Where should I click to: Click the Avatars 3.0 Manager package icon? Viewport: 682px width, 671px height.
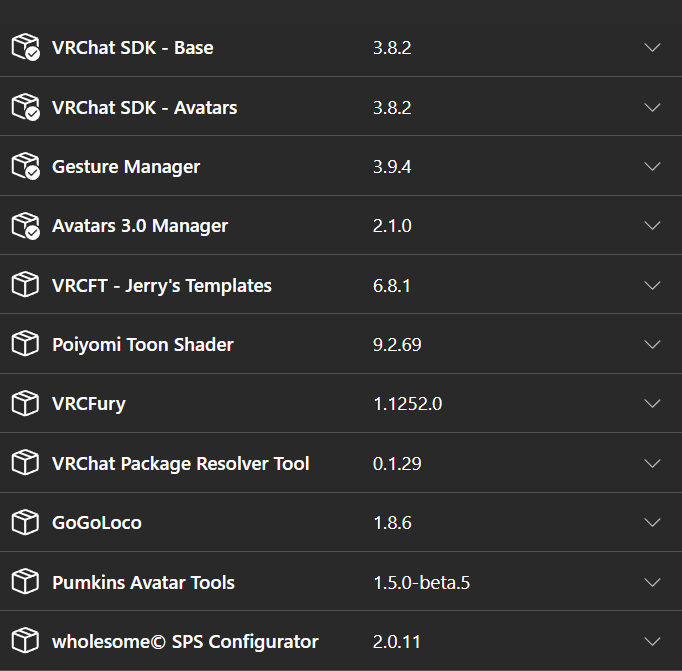tap(25, 226)
